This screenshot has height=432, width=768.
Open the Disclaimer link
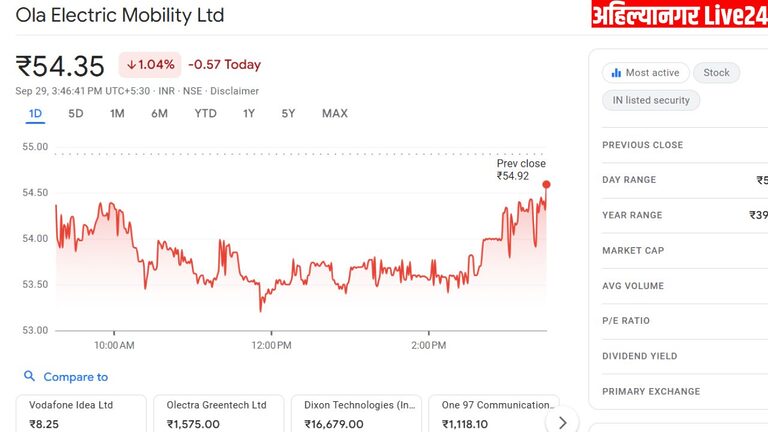pos(234,90)
